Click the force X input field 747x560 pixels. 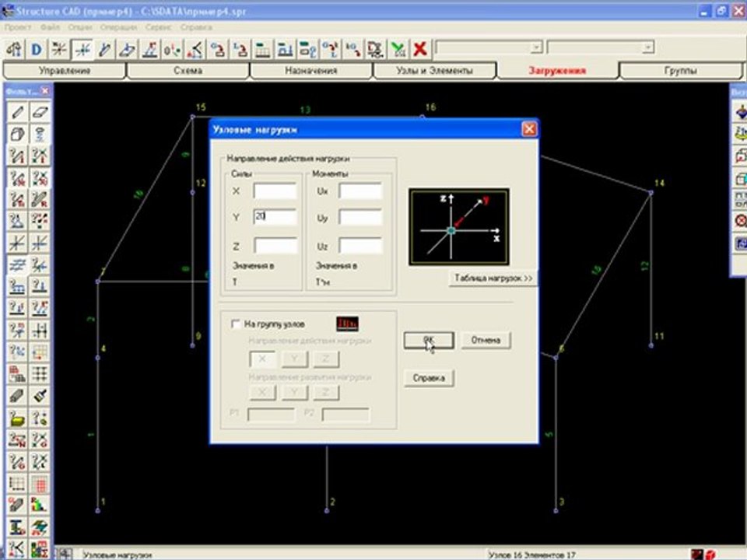pos(275,191)
